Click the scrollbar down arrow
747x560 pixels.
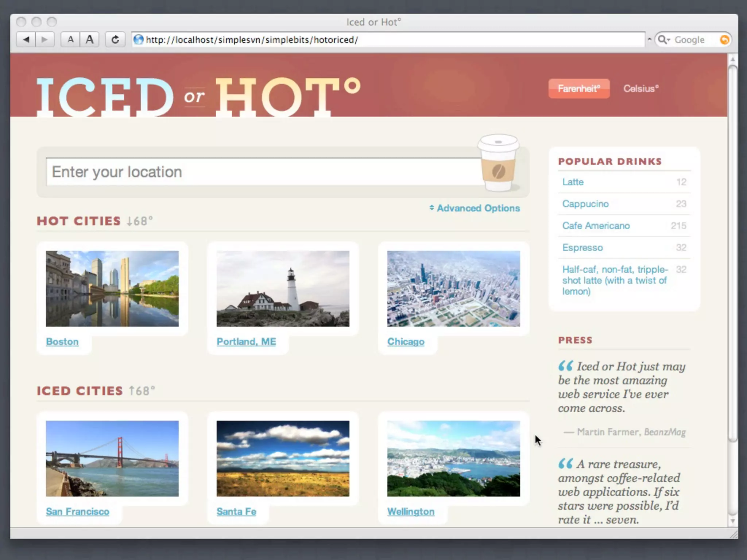(732, 521)
